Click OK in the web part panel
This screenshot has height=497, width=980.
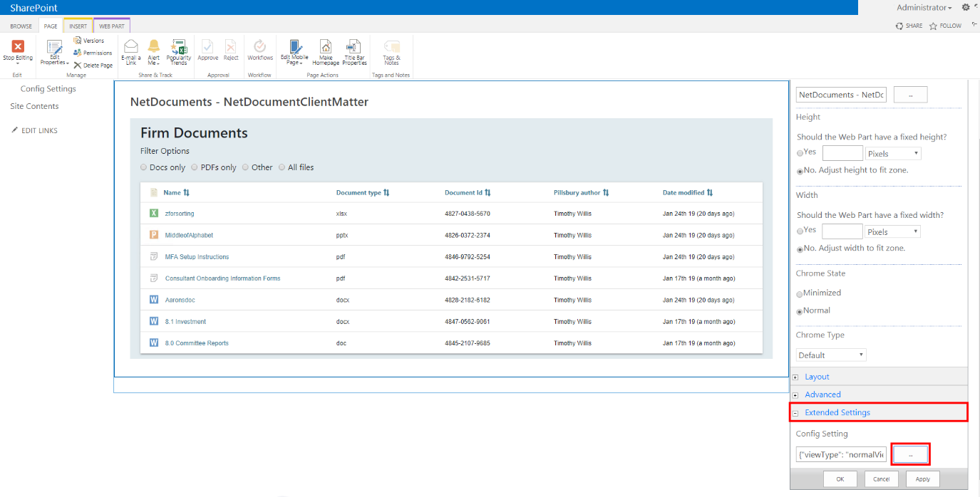pyautogui.click(x=840, y=479)
